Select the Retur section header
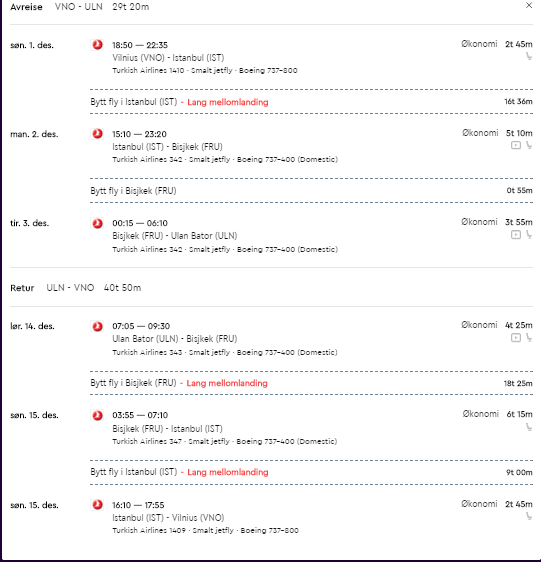The width and height of the screenshot is (541, 562). pos(22,288)
